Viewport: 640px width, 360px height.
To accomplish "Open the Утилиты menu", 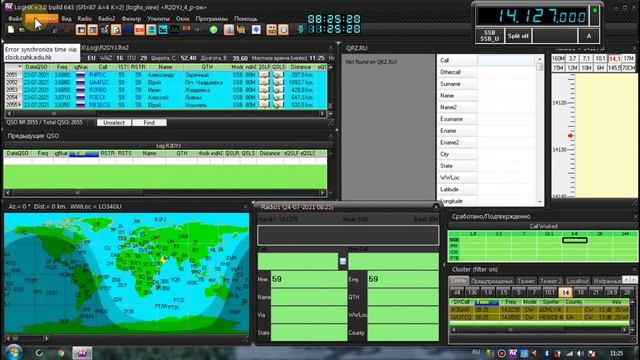I will click(158, 19).
